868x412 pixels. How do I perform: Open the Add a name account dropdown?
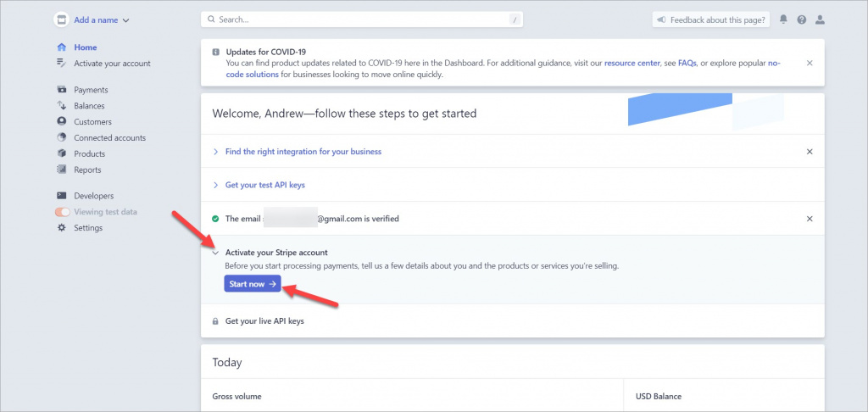tap(102, 20)
